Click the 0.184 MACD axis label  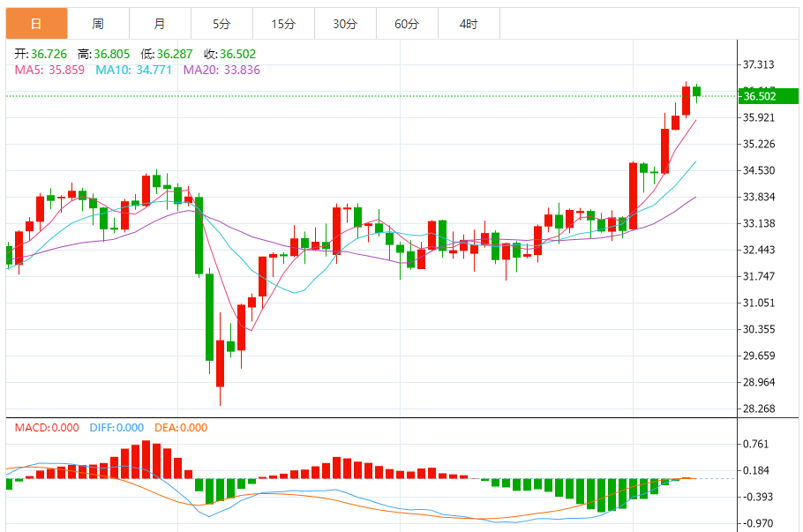click(756, 470)
